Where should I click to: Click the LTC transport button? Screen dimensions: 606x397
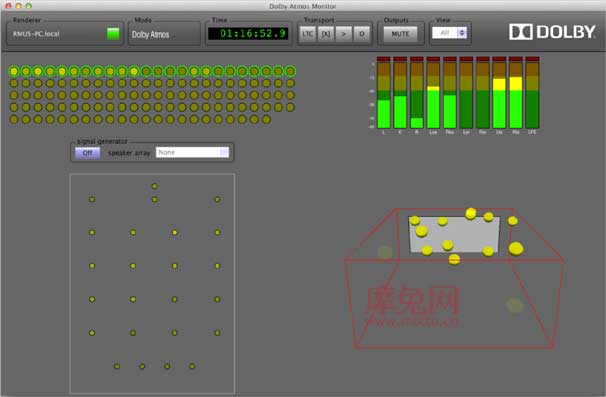point(308,34)
